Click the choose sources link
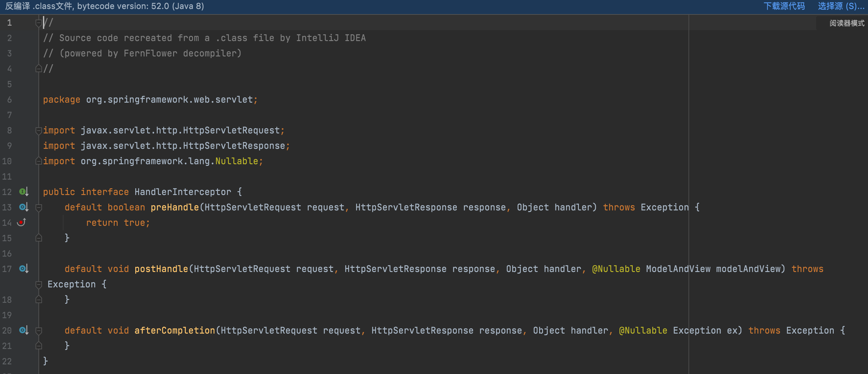The image size is (868, 374). [x=841, y=6]
